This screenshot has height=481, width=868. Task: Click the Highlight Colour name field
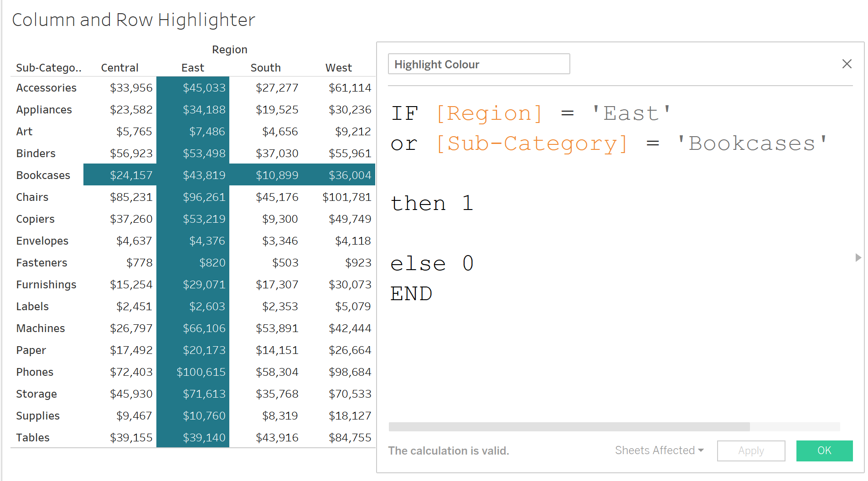click(x=478, y=64)
